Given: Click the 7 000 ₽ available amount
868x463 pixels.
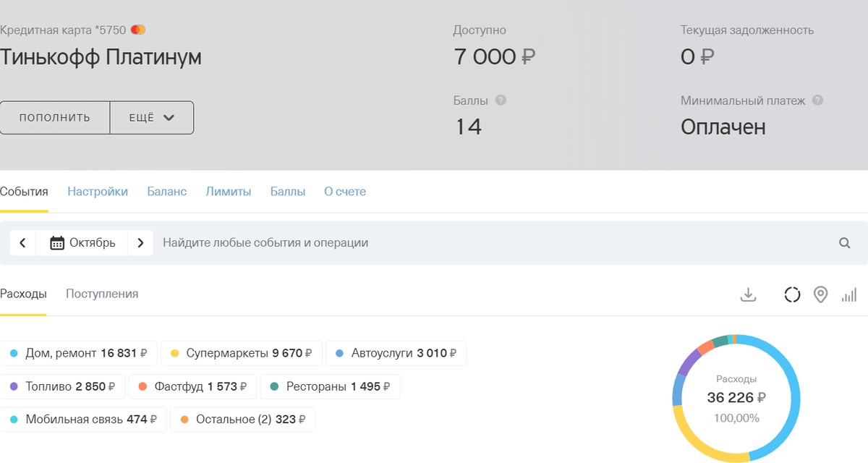Looking at the screenshot, I should tap(495, 56).
